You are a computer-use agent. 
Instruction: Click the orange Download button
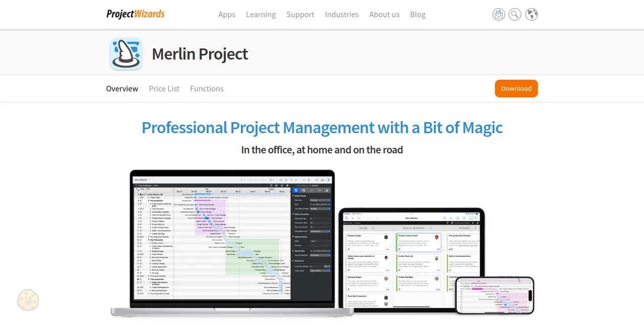pyautogui.click(x=516, y=88)
